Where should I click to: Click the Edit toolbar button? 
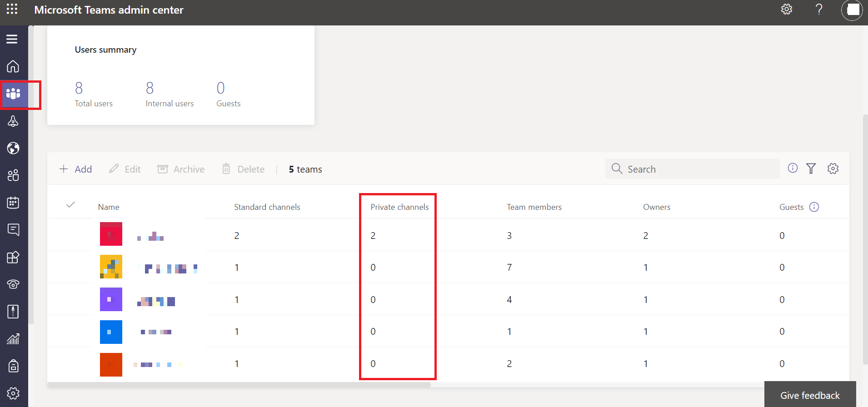tap(125, 169)
